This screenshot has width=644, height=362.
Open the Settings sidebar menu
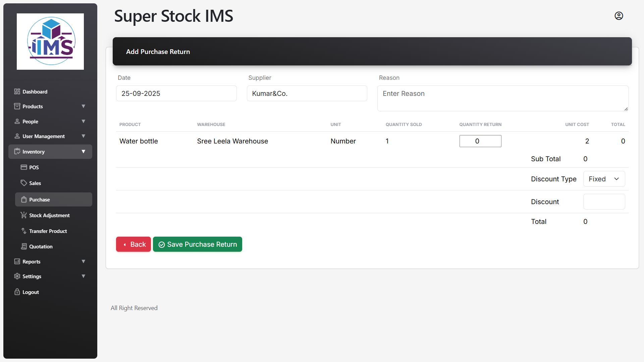pos(32,276)
